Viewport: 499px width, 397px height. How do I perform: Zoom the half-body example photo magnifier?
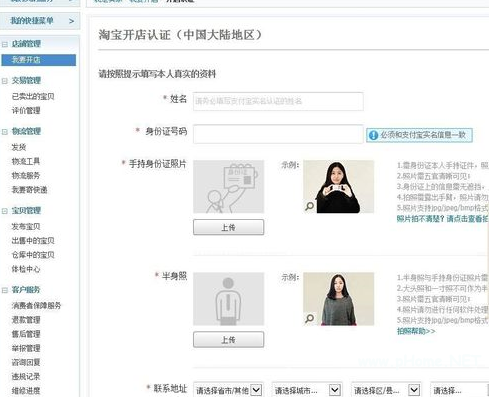point(310,318)
